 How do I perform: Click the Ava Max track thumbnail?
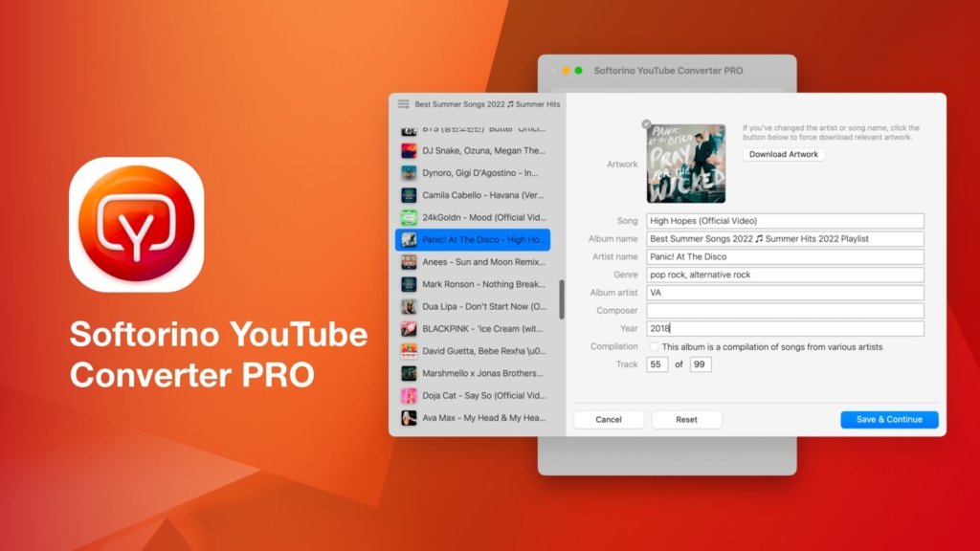pos(409,418)
